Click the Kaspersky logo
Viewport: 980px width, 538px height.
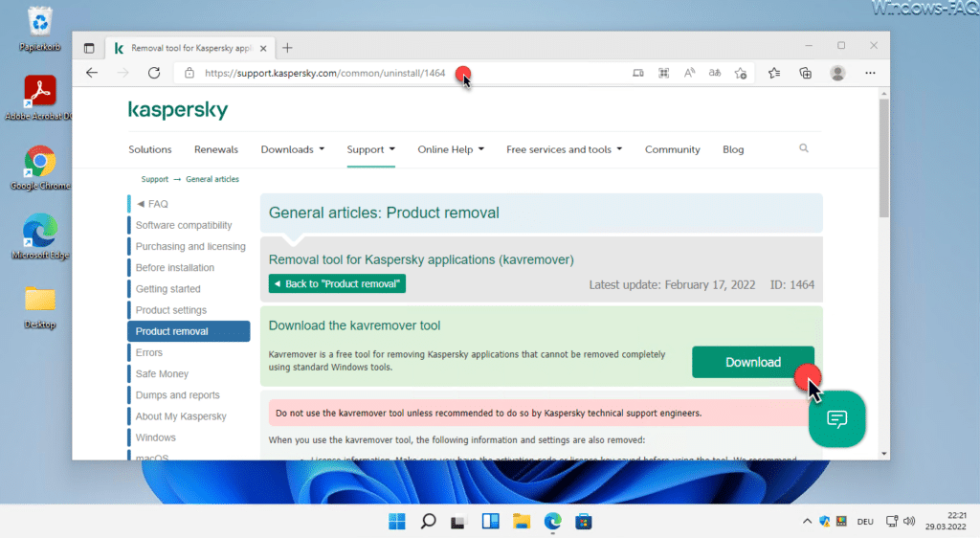pos(178,110)
